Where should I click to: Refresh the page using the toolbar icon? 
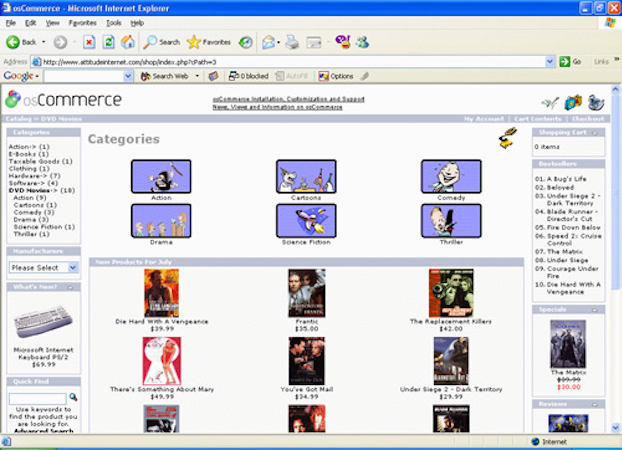pos(108,42)
